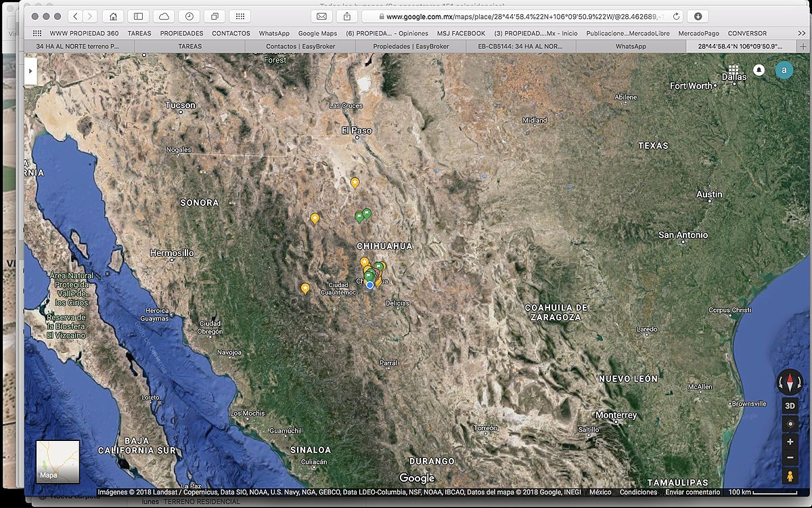
Task: Expand the Google Maps side panel
Action: coord(30,70)
